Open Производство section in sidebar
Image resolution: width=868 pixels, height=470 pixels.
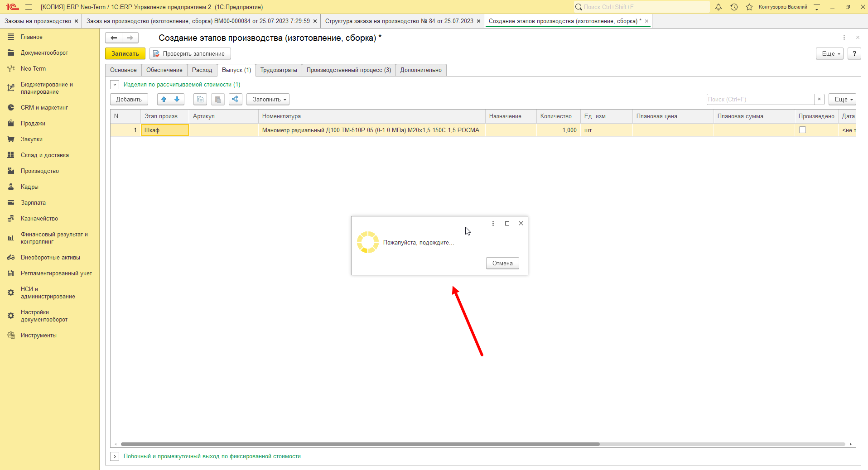tap(40, 171)
